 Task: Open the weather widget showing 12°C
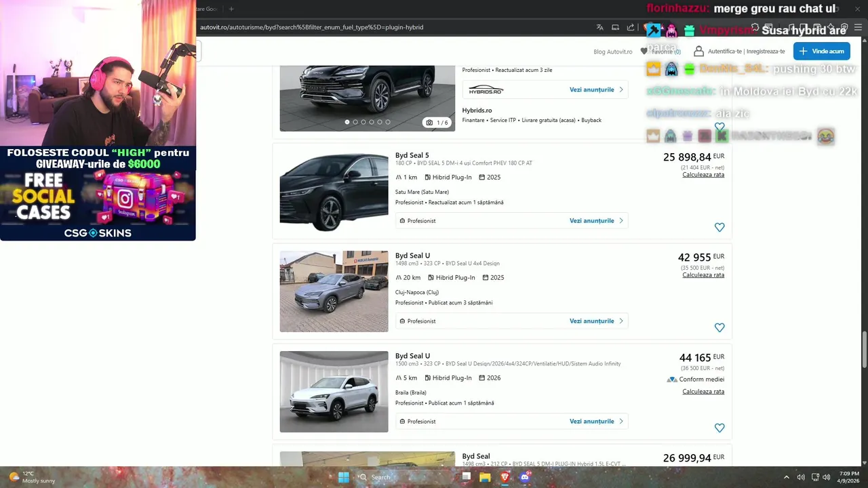click(31, 477)
